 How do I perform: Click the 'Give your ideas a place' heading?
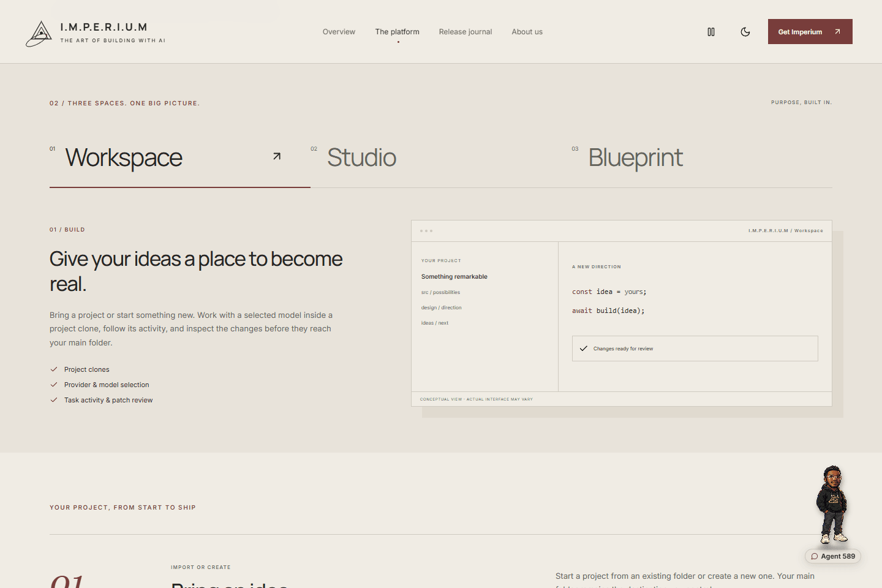pyautogui.click(x=196, y=271)
